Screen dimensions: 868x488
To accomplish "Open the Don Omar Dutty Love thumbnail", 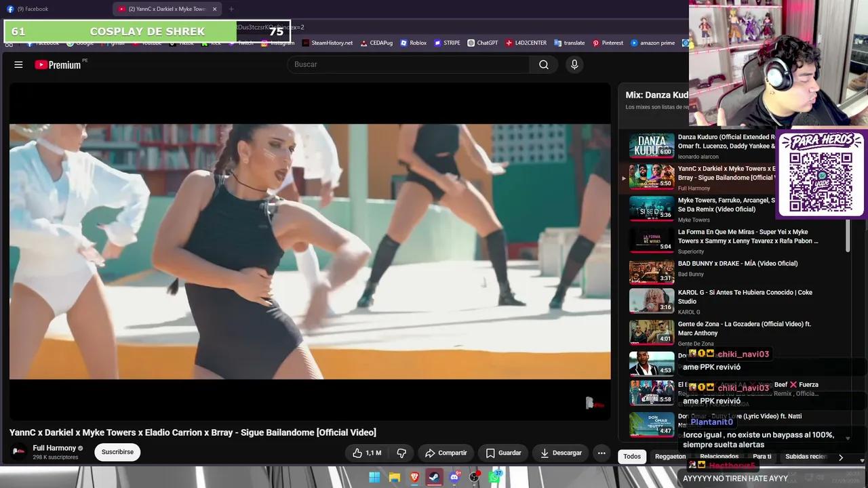I will (652, 425).
